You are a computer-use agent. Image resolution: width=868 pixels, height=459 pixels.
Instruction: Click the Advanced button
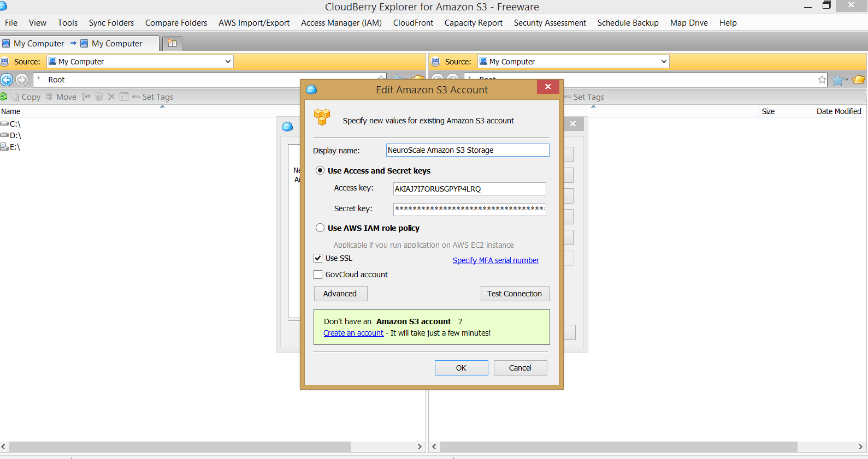click(340, 294)
